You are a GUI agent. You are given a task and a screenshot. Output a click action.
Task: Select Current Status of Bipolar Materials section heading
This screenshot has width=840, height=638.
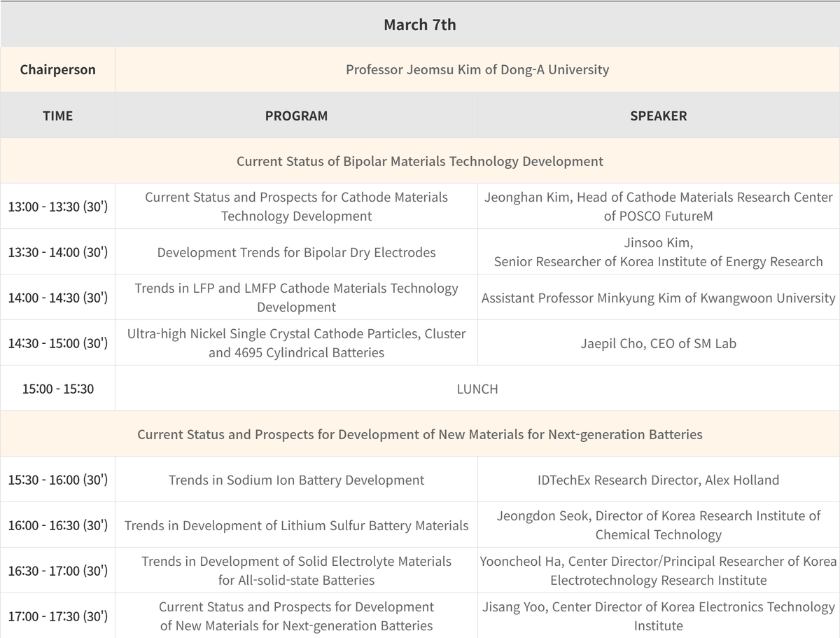click(419, 161)
